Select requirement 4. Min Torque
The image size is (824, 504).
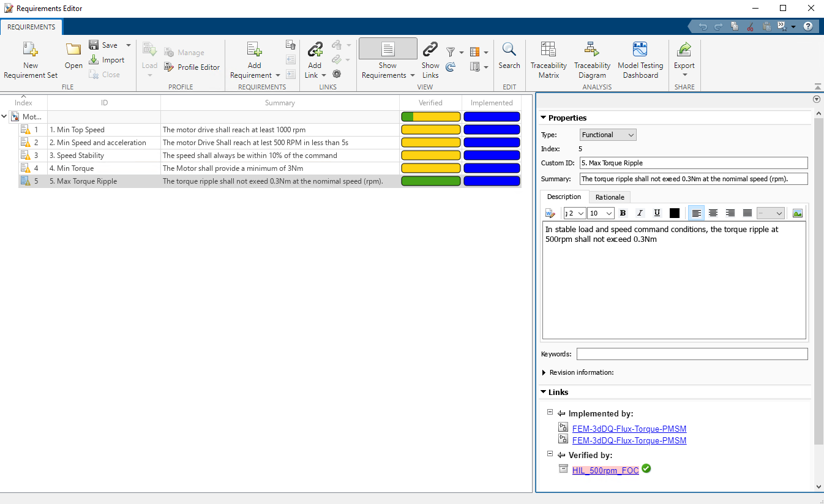(x=71, y=168)
